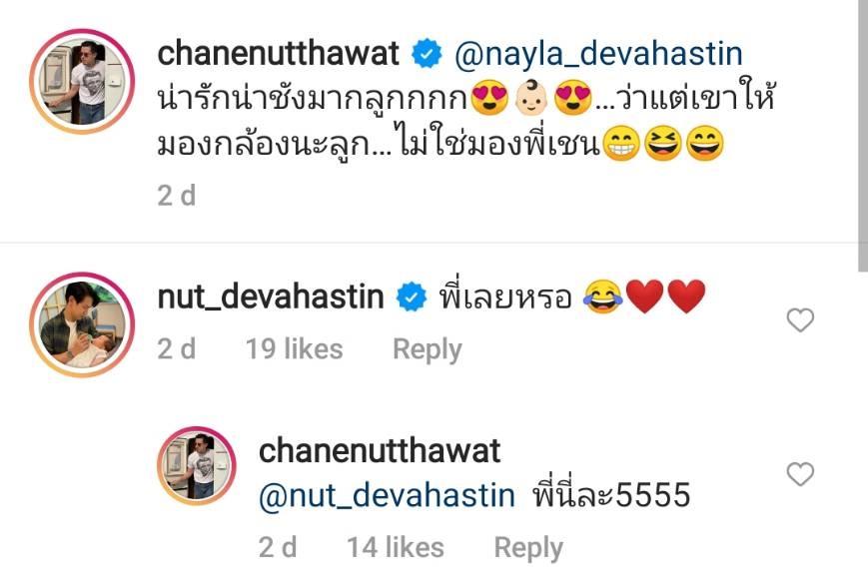This screenshot has height=588, width=868.
Task: Click the verified badge beside the top chanenutthawat name
Action: 427,54
